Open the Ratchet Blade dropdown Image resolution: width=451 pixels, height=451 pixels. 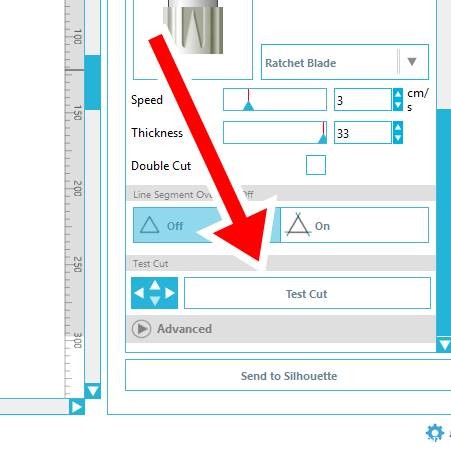pyautogui.click(x=345, y=62)
